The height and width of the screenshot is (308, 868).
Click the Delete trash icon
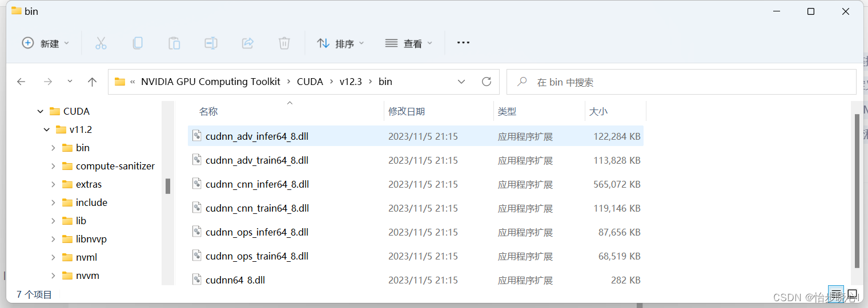(284, 43)
